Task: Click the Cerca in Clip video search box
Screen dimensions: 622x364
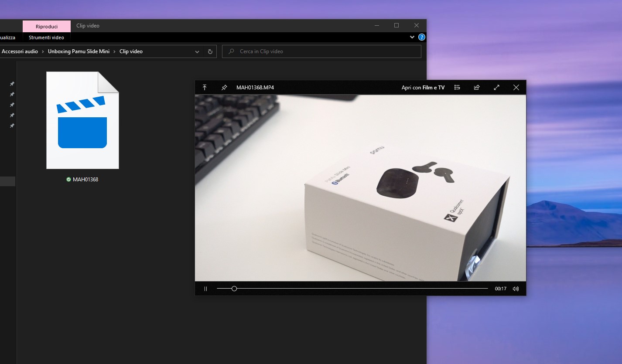Action: [x=321, y=51]
